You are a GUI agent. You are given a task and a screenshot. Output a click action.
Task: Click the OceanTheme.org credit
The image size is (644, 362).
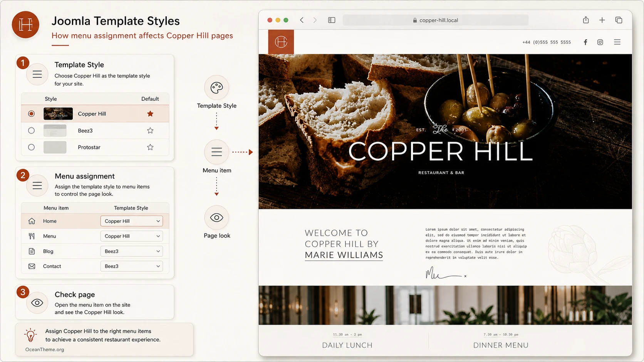point(45,350)
